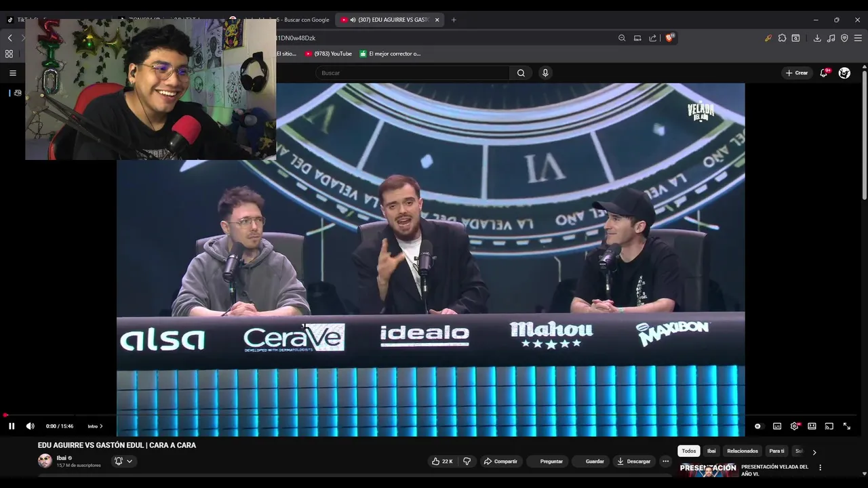868x488 pixels.
Task: Open the bookmarks apps grid icon
Action: (x=9, y=54)
